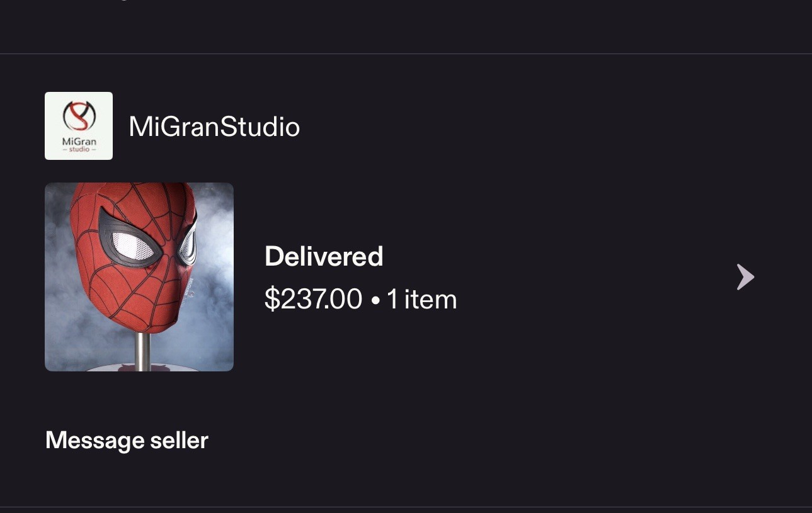
Task: Expand order details via gray arrow
Action: (745, 277)
